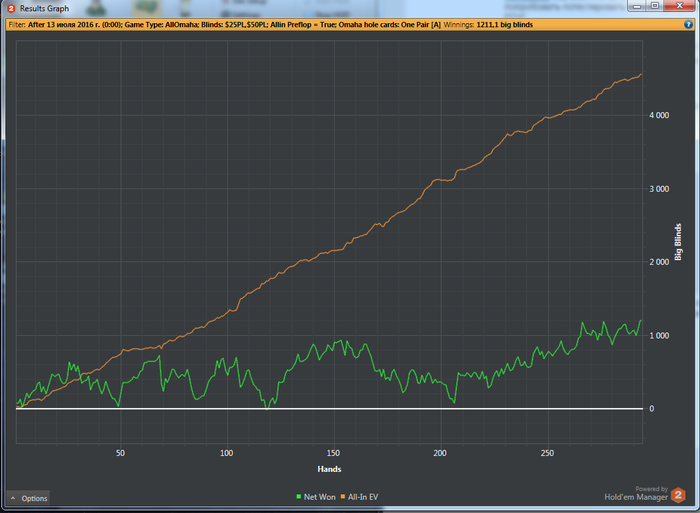Click the 4 000 y-axis value

click(x=659, y=115)
